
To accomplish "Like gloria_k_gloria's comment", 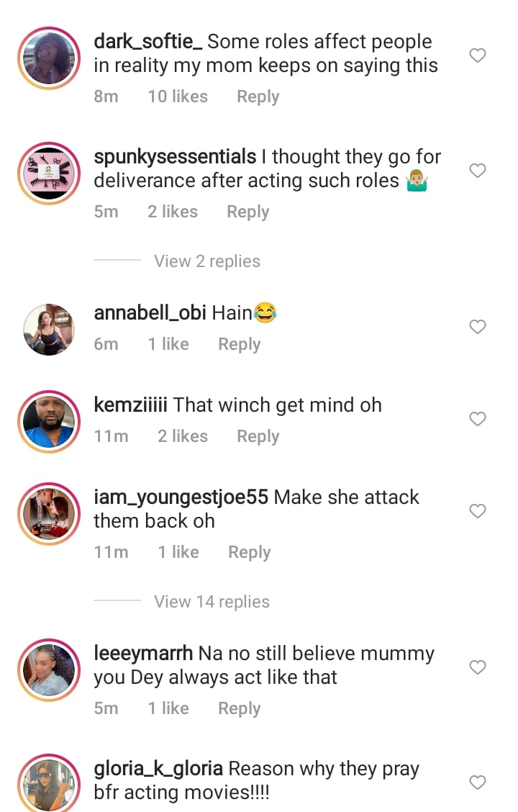I will [x=478, y=782].
